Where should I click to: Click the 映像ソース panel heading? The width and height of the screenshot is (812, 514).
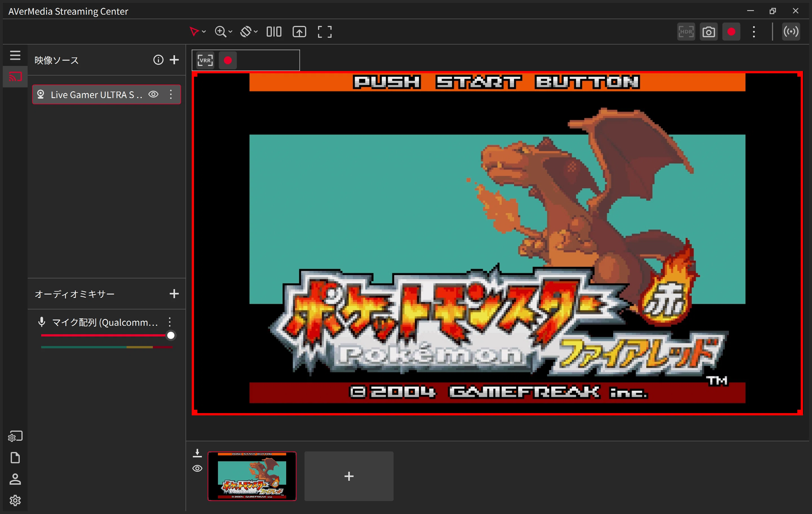pyautogui.click(x=56, y=60)
